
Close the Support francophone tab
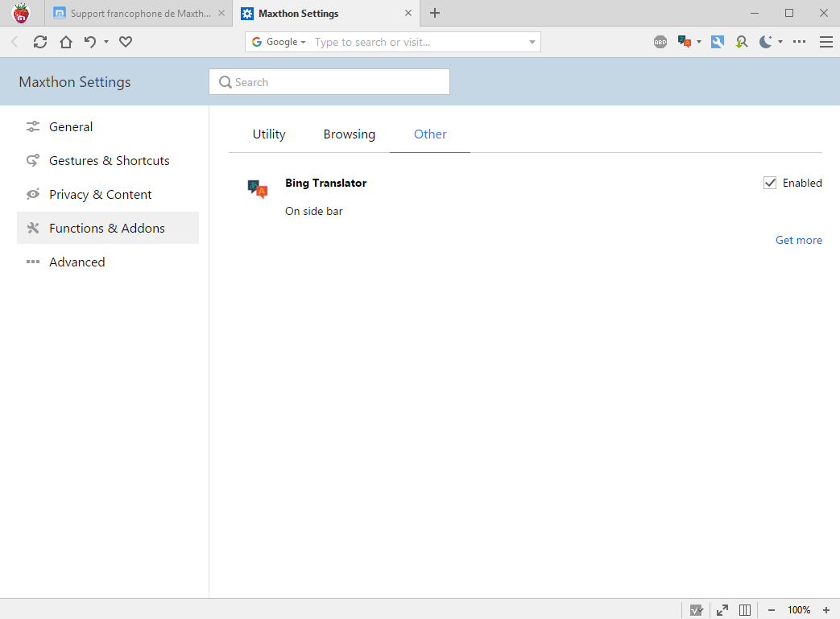pos(221,13)
